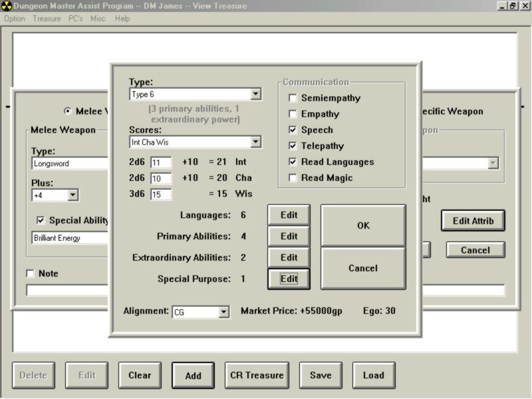Open the Type 6 dropdown

pyautogui.click(x=255, y=94)
